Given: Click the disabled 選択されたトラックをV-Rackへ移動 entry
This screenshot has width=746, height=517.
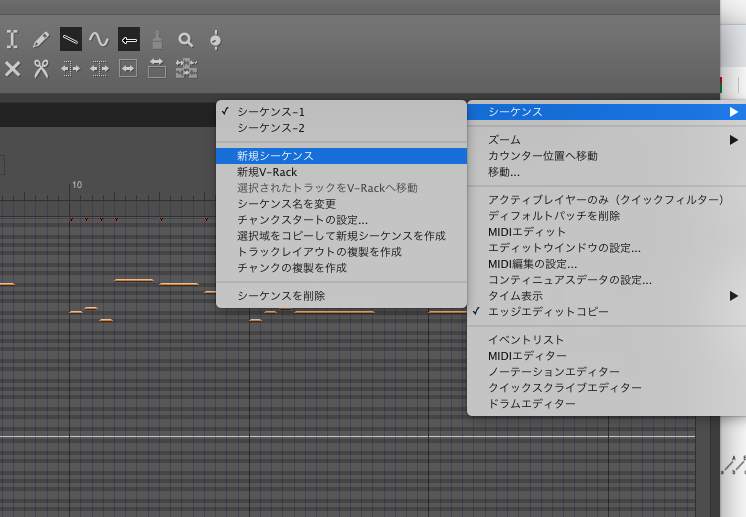Looking at the screenshot, I should coord(341,188).
